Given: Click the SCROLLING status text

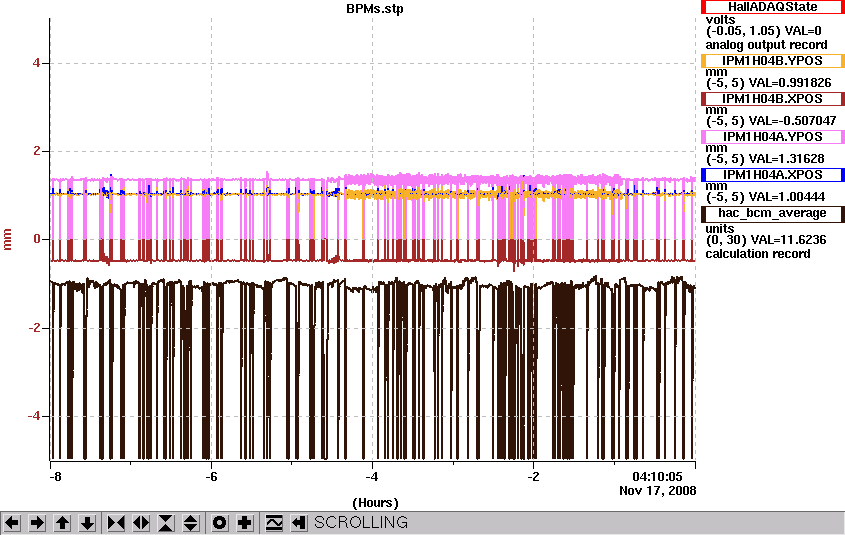Looking at the screenshot, I should pyautogui.click(x=361, y=523).
